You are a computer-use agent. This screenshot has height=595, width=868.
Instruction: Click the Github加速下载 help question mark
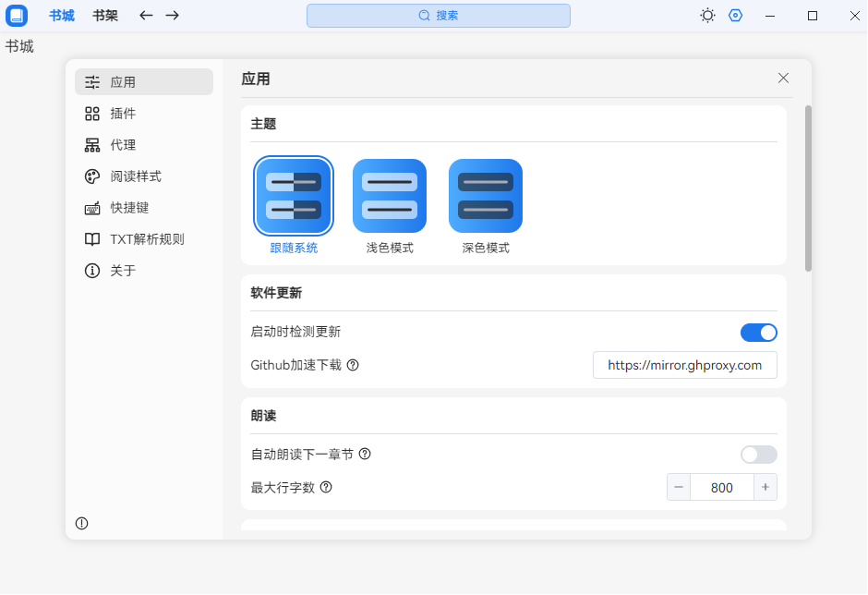(353, 365)
